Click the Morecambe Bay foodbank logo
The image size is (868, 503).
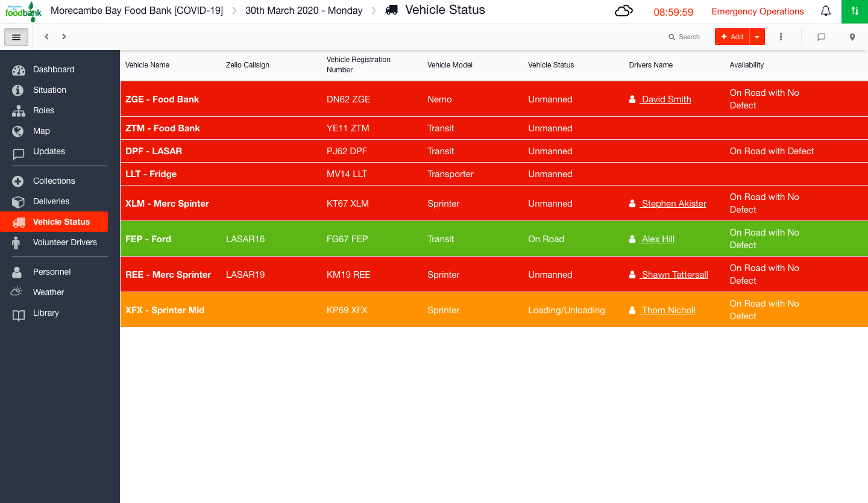click(x=24, y=11)
